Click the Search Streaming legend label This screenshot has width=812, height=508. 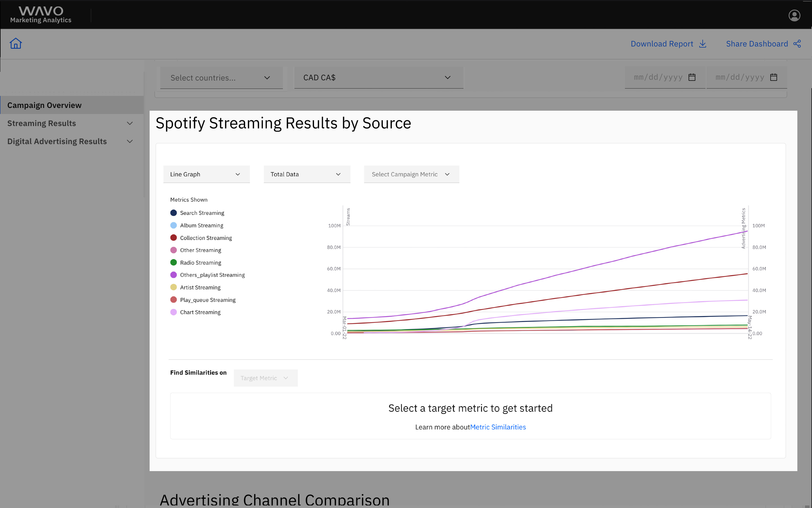(x=202, y=213)
